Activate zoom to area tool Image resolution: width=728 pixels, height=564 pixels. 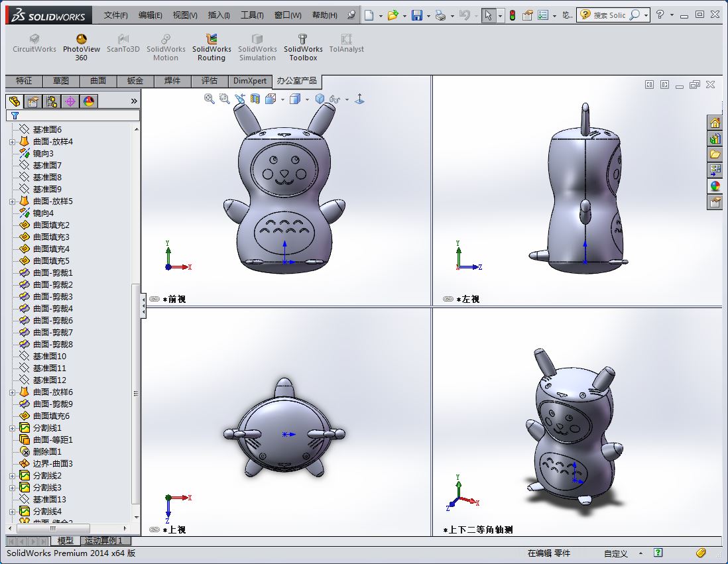pos(224,98)
